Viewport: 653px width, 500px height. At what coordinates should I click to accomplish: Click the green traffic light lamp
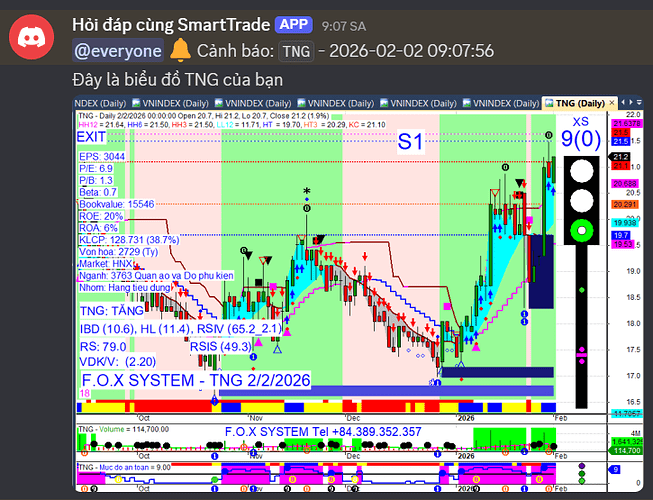(581, 231)
